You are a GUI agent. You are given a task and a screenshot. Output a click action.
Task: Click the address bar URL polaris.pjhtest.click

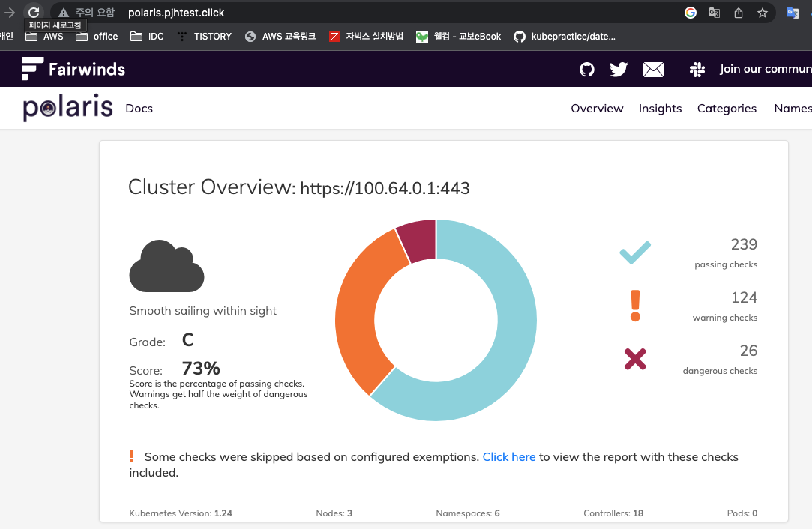point(176,13)
